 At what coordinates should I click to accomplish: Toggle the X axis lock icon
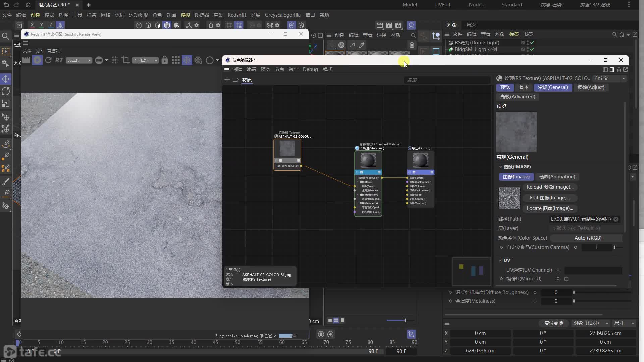click(32, 25)
